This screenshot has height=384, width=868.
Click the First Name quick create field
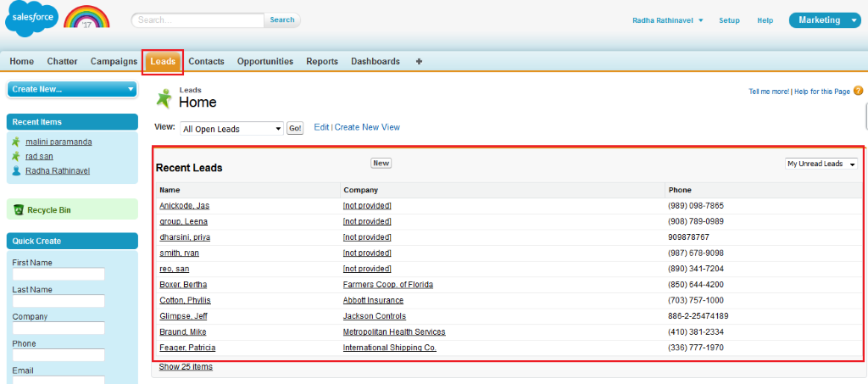click(x=58, y=274)
